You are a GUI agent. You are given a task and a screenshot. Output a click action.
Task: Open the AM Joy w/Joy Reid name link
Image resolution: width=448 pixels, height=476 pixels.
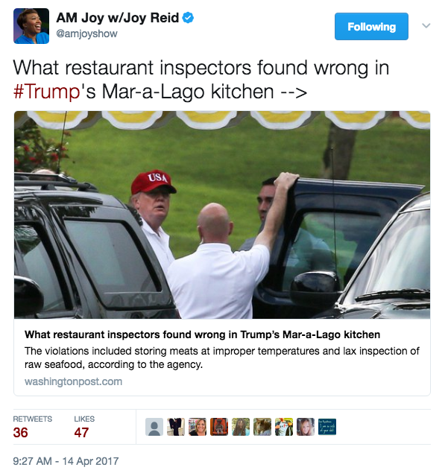click(x=118, y=18)
